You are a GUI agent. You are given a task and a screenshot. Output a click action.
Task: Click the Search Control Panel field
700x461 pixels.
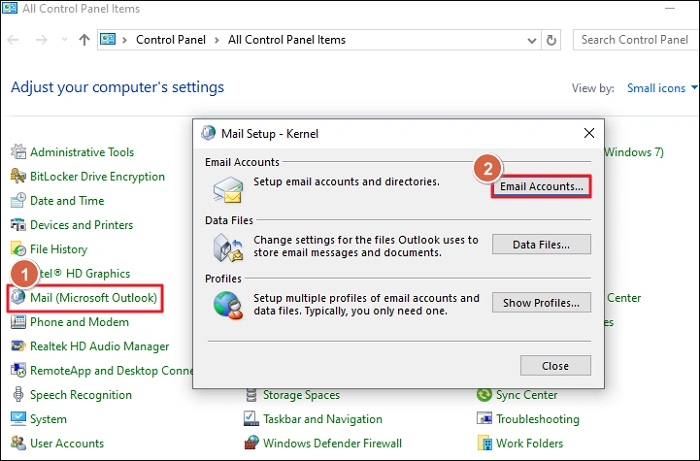(x=636, y=40)
